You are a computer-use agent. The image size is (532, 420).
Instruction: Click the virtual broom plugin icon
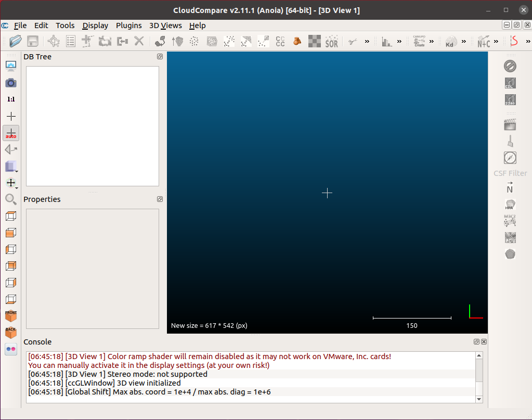click(x=510, y=141)
